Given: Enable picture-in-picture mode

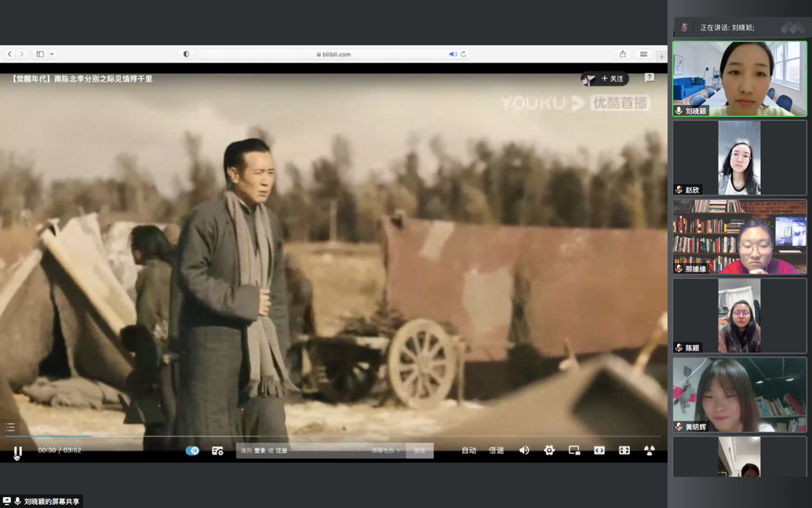Looking at the screenshot, I should pos(574,451).
